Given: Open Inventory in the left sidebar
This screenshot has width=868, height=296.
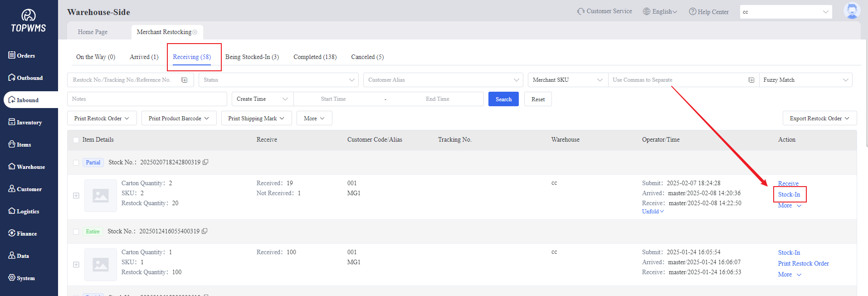Looking at the screenshot, I should tap(29, 123).
